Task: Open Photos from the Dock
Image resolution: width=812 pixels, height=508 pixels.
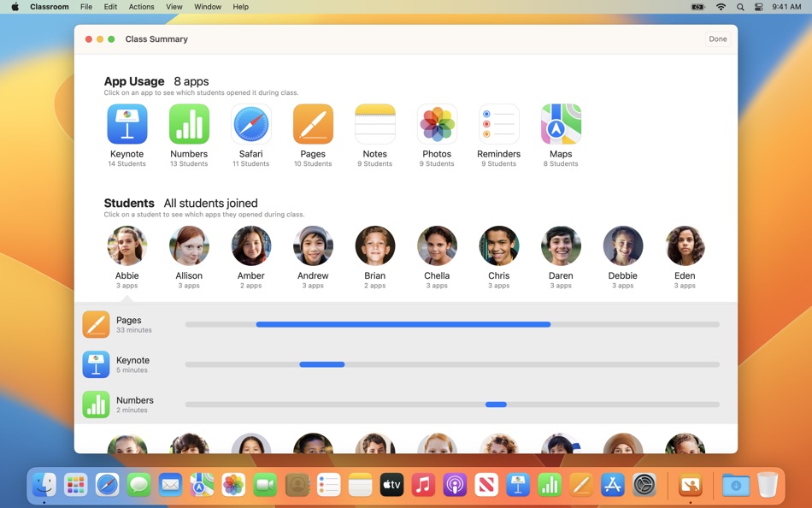Action: coord(233,485)
